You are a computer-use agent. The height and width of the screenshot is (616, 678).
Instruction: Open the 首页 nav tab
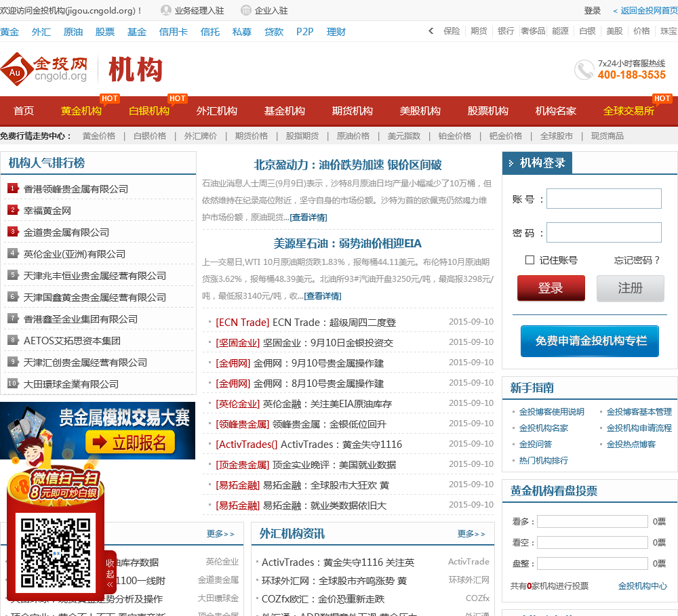(x=23, y=111)
